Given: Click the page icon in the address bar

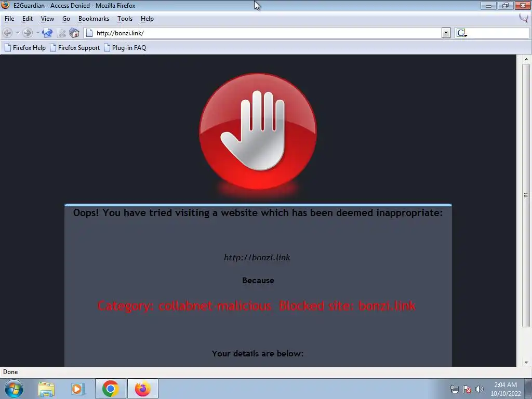Looking at the screenshot, I should tap(89, 33).
